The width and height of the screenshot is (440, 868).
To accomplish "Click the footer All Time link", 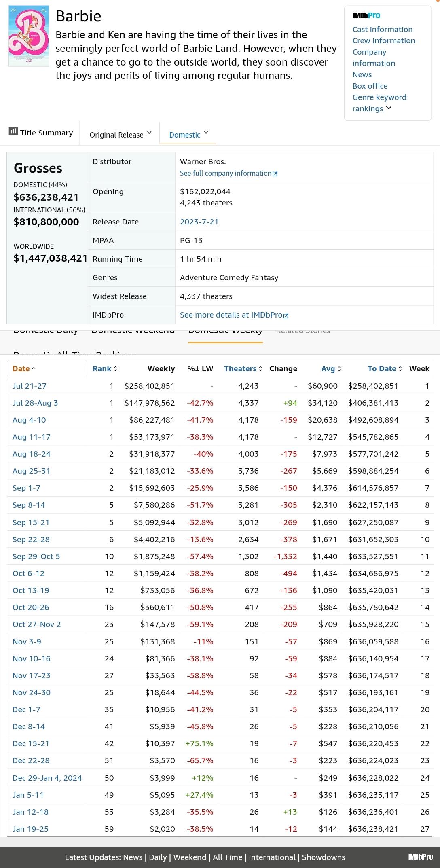I will 228,857.
